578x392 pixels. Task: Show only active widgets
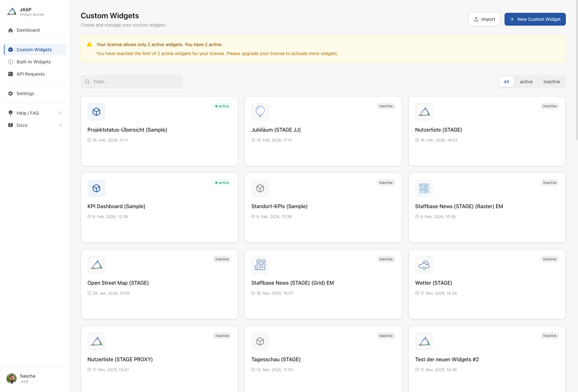pos(526,81)
